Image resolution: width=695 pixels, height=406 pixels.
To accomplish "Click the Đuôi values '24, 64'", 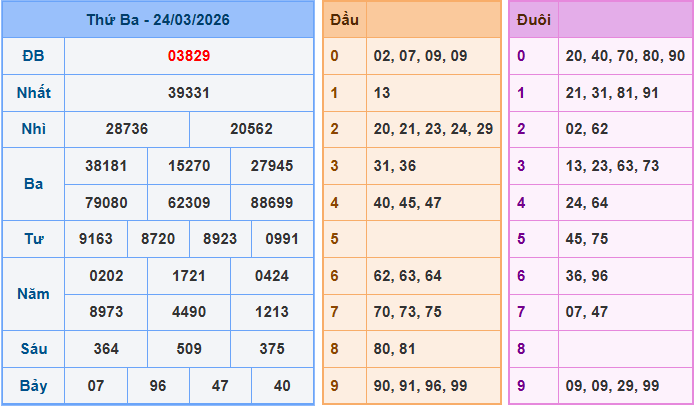I will [x=587, y=203].
